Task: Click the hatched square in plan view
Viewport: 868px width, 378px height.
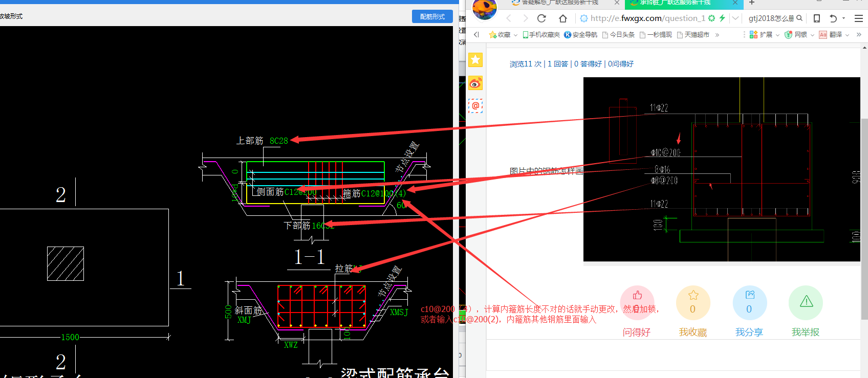Action: (66, 263)
